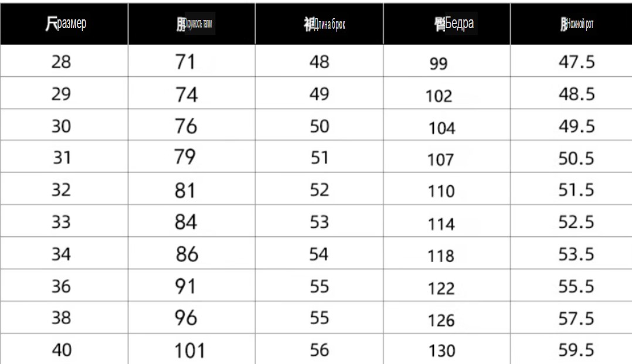The width and height of the screenshot is (632, 364).
Task: Select the pants length 56 cell
Action: coord(319,349)
